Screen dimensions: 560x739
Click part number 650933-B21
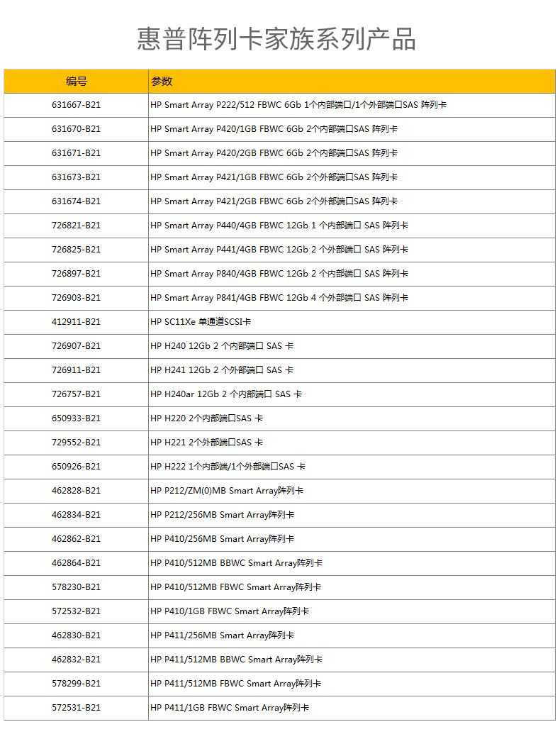click(x=76, y=418)
